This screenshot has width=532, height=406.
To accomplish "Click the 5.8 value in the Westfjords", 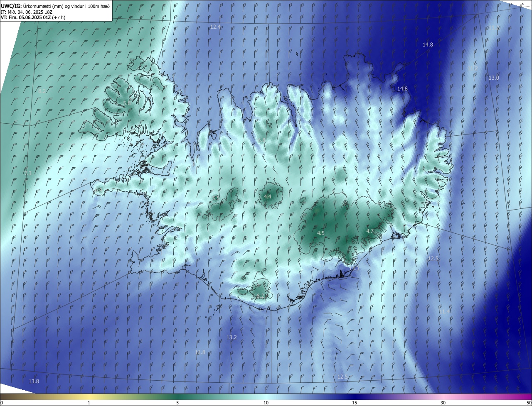I will pyautogui.click(x=126, y=103).
